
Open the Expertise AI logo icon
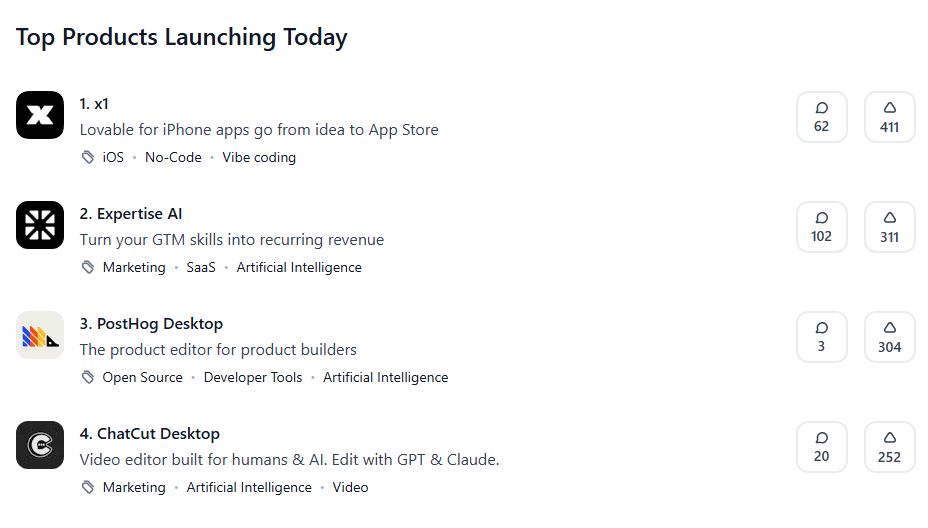pos(40,225)
